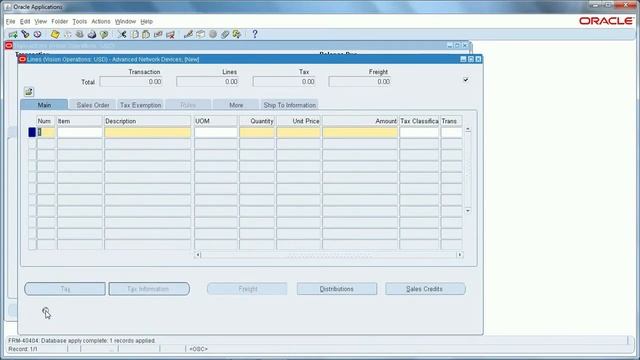Toggle the checkbox beside the Freight total
This screenshot has height=360, width=640.
coord(466,80)
